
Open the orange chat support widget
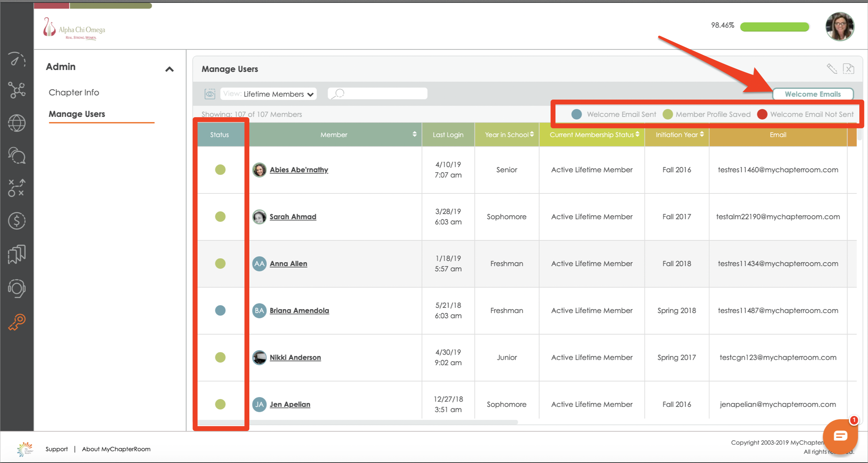840,436
